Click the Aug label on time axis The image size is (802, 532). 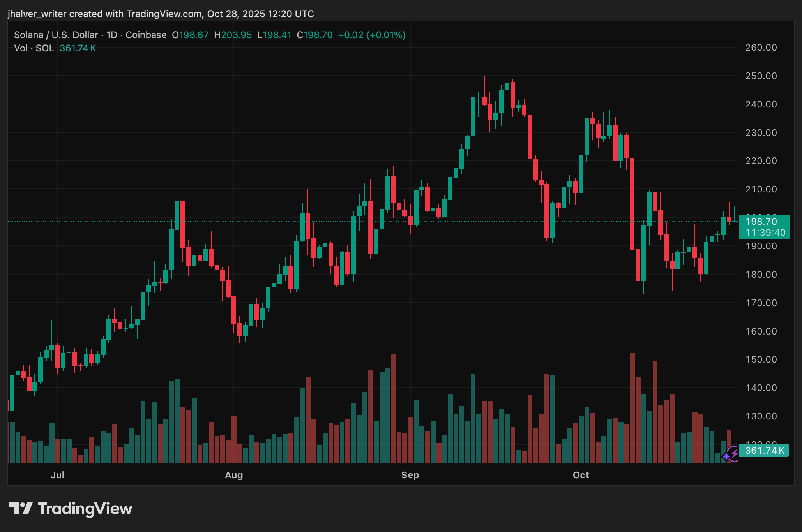(x=234, y=475)
